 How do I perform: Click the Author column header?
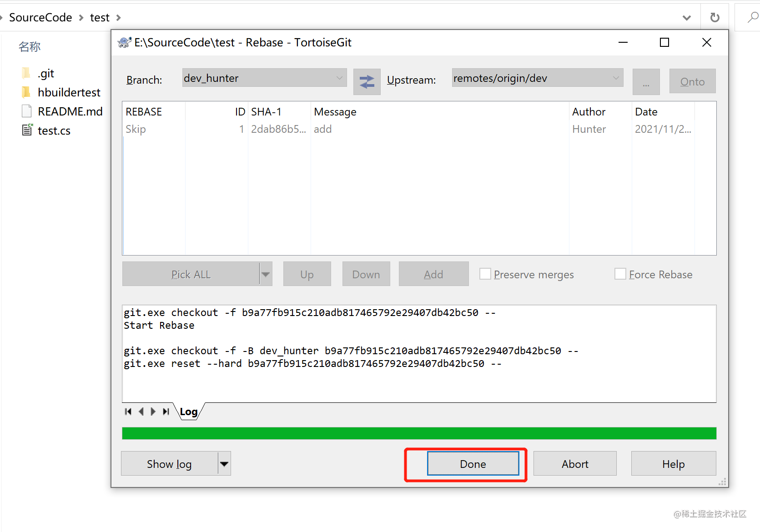[x=600, y=112]
